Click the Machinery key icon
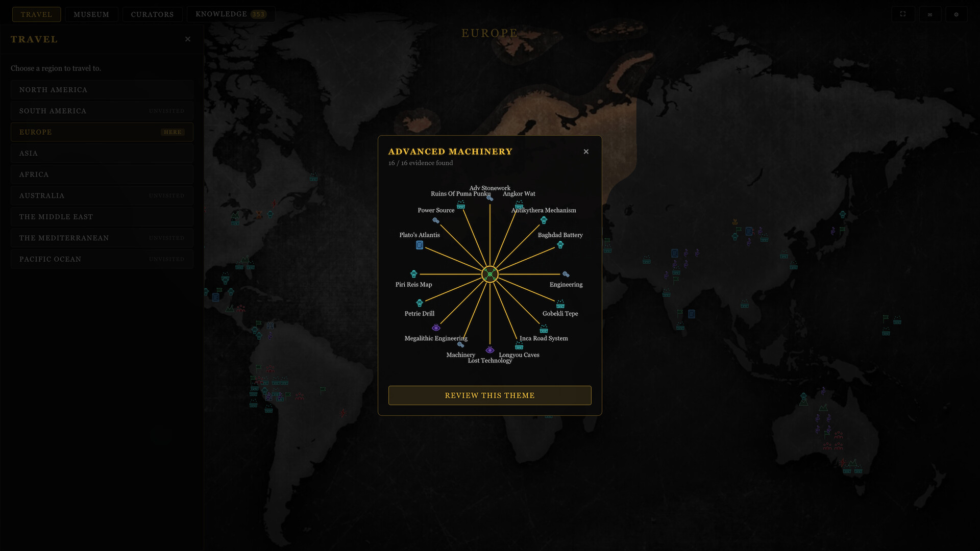Screen dimensions: 980x551 click(x=461, y=345)
